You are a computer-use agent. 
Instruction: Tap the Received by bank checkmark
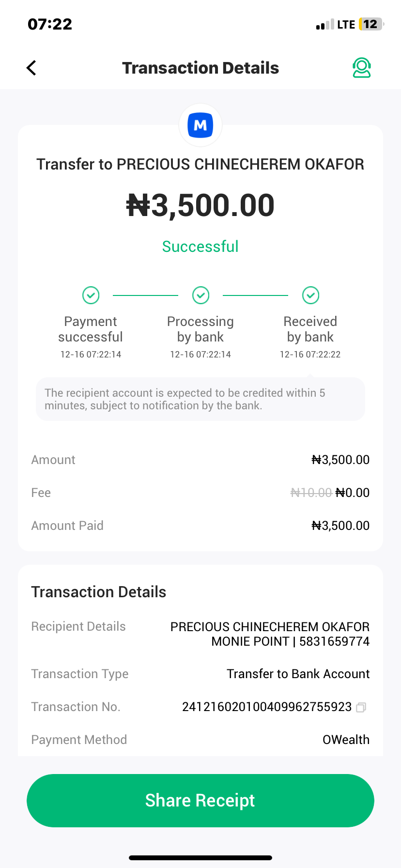[310, 295]
